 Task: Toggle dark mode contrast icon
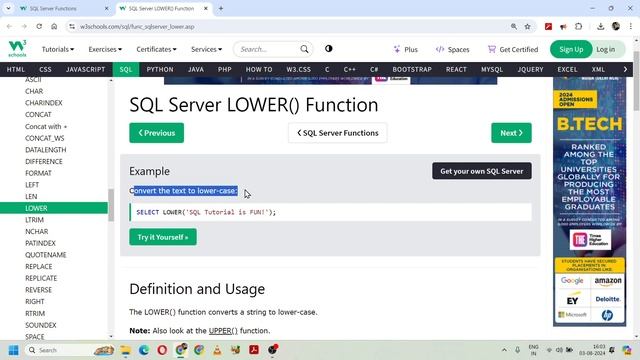pos(329,49)
